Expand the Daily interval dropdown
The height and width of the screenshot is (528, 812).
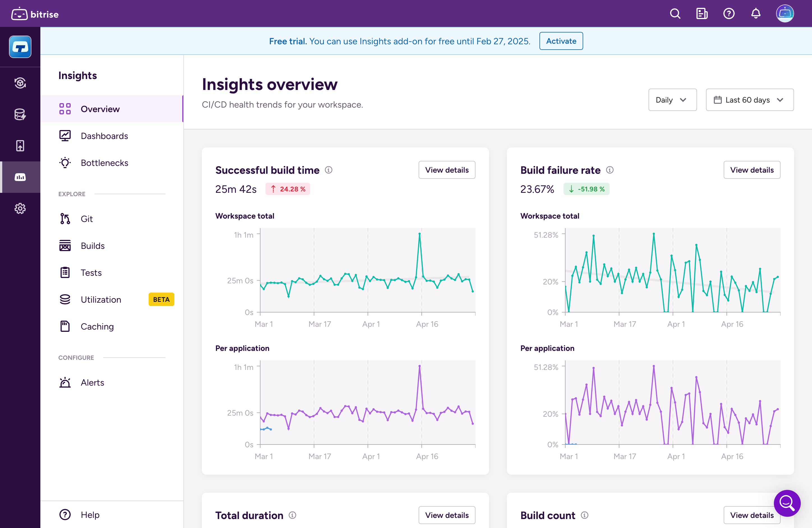pyautogui.click(x=672, y=100)
